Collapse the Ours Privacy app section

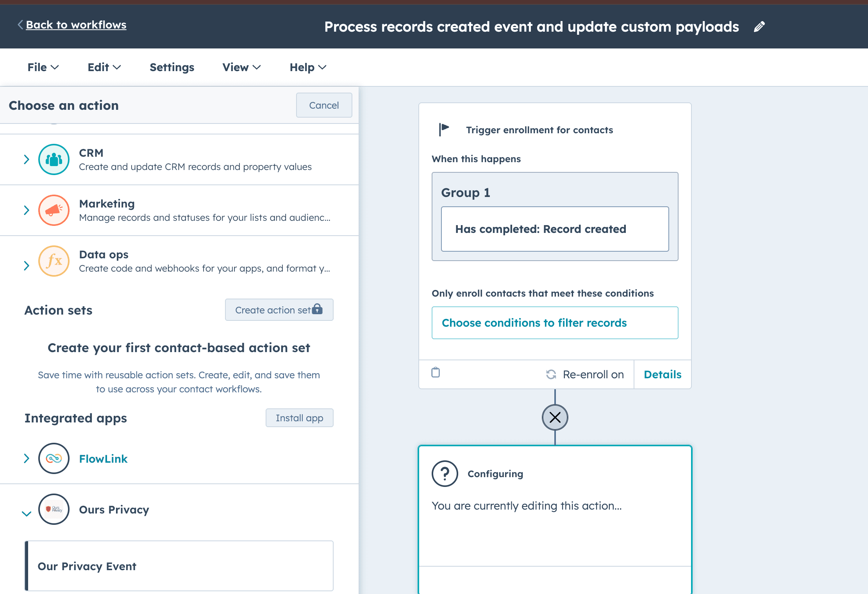(27, 513)
